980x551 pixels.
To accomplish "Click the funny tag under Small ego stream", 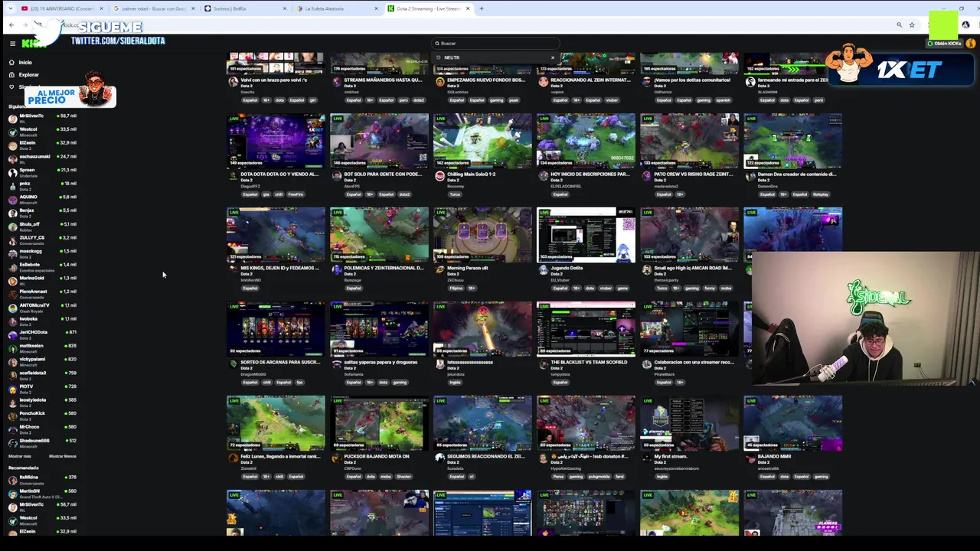I will tap(711, 289).
